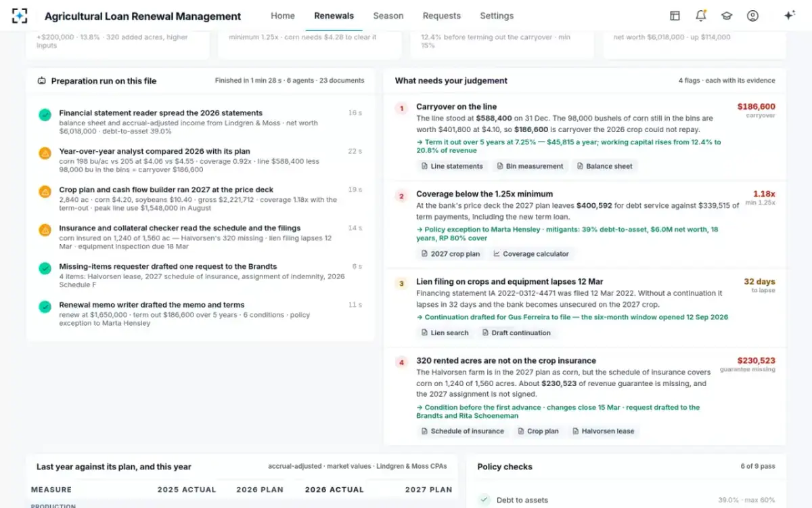
Task: Click the green check for Renewal memo writer
Action: [45, 307]
